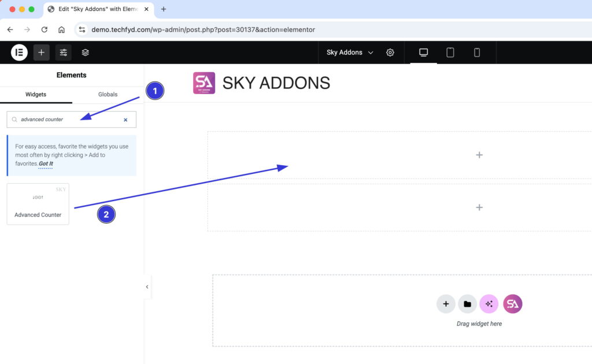
Task: Open the AI builder sparkle icon
Action: pyautogui.click(x=489, y=304)
